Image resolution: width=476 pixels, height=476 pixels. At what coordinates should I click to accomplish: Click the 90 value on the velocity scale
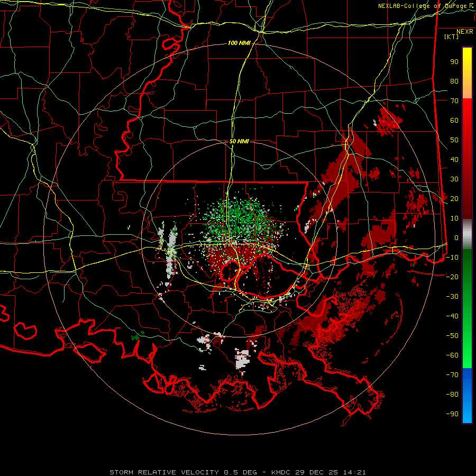tap(454, 62)
